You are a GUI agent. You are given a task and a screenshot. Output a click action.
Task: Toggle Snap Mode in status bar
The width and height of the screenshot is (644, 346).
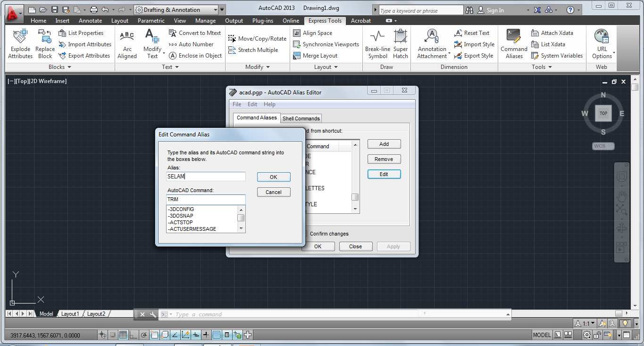pyautogui.click(x=113, y=335)
